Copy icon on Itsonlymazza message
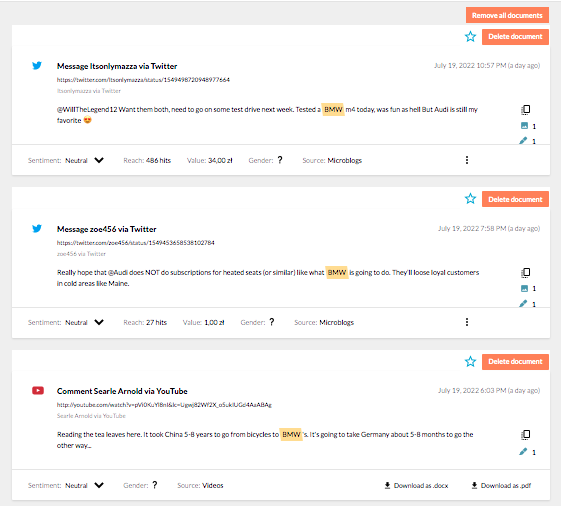This screenshot has height=506, width=561. (526, 110)
